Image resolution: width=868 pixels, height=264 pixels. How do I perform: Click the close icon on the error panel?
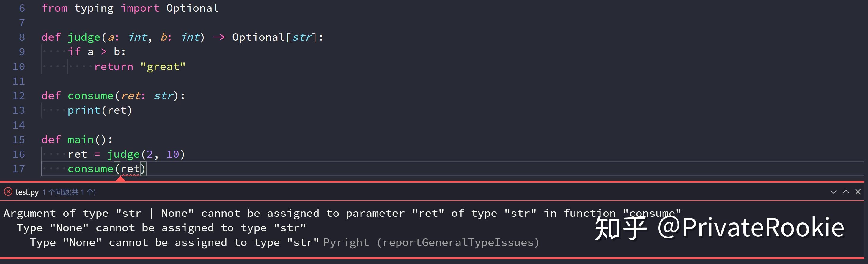coord(858,192)
